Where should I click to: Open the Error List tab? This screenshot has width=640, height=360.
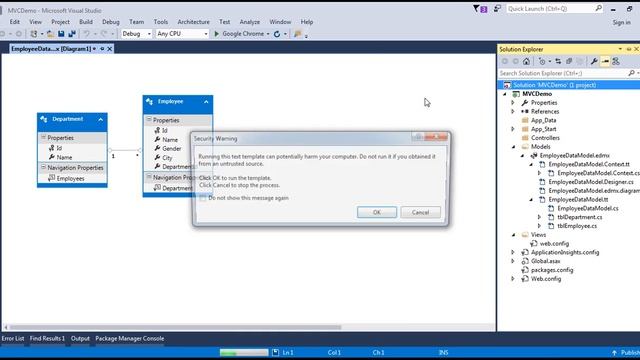click(x=13, y=339)
